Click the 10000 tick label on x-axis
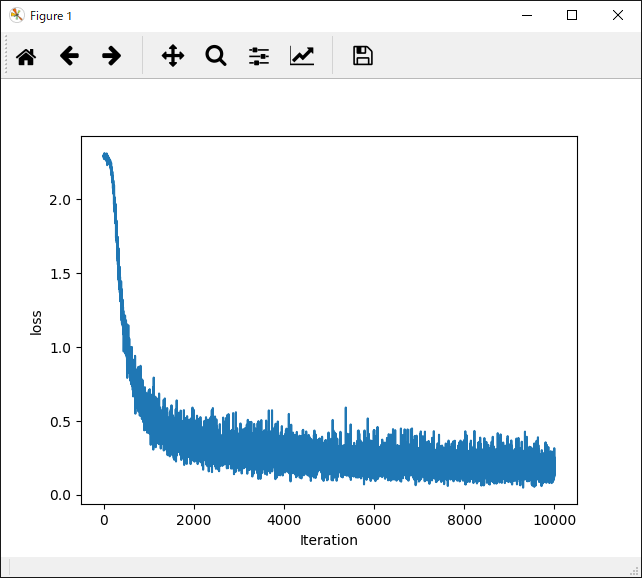 pos(554,520)
